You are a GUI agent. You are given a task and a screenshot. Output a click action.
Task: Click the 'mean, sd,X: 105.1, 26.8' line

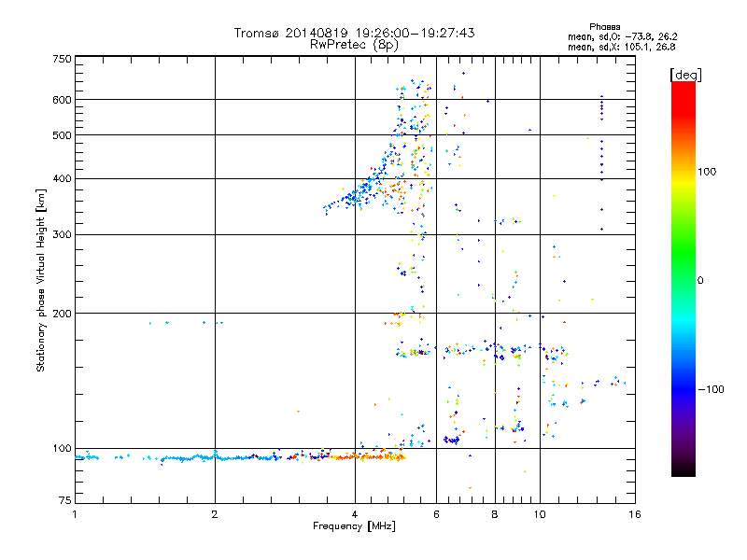click(621, 47)
